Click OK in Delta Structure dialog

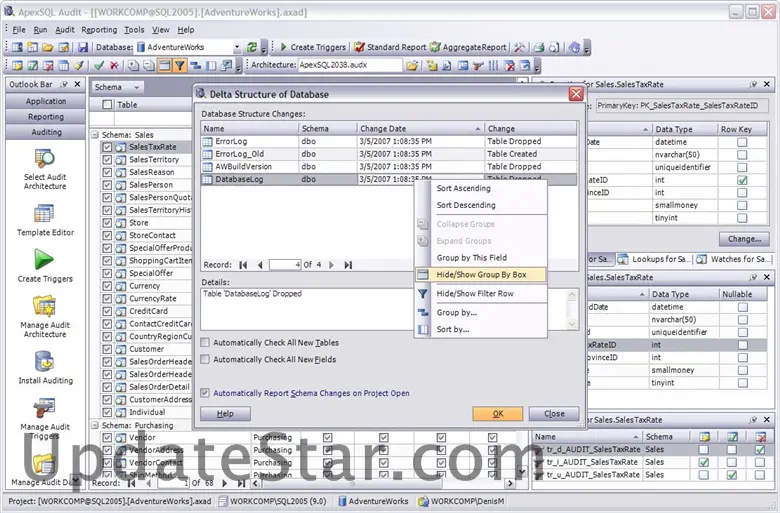tap(497, 413)
